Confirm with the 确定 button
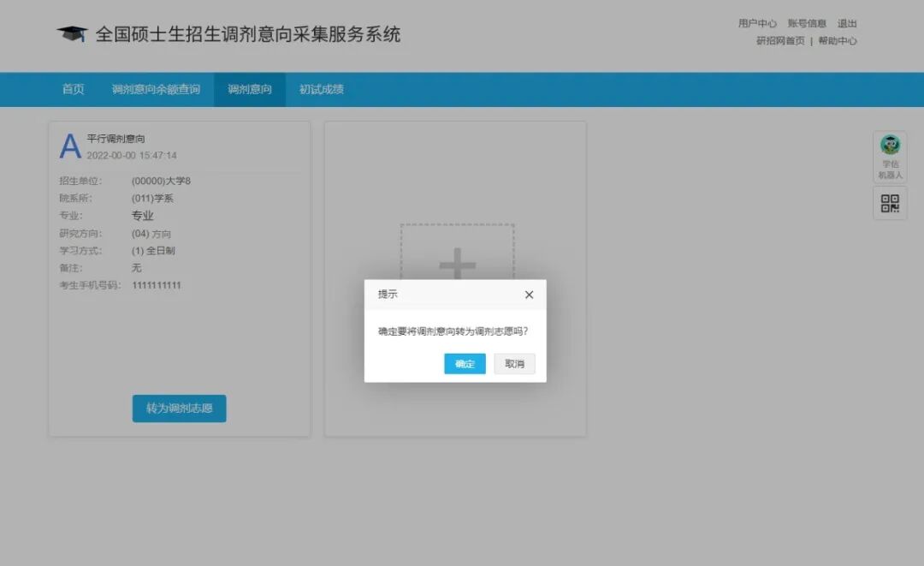Viewport: 924px width, 566px height. click(x=464, y=363)
